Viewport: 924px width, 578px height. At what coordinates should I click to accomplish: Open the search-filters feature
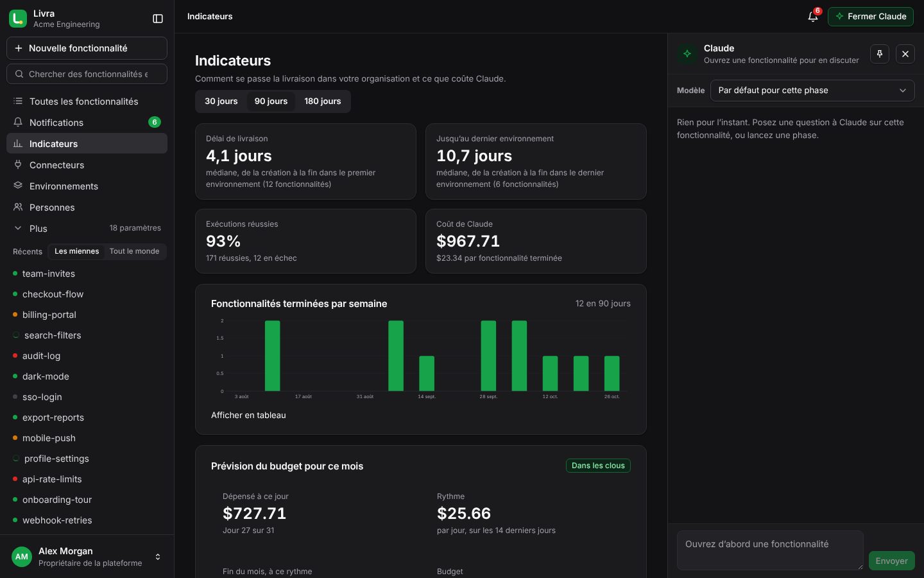click(x=87, y=335)
